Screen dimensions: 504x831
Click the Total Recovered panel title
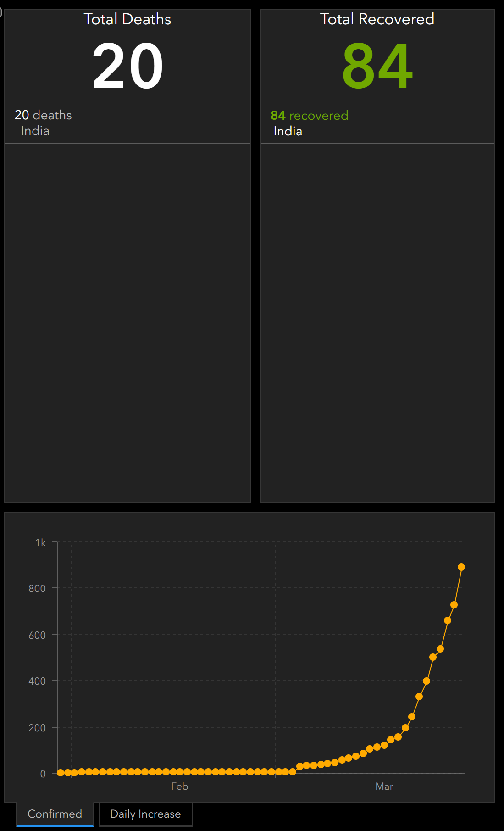click(377, 19)
